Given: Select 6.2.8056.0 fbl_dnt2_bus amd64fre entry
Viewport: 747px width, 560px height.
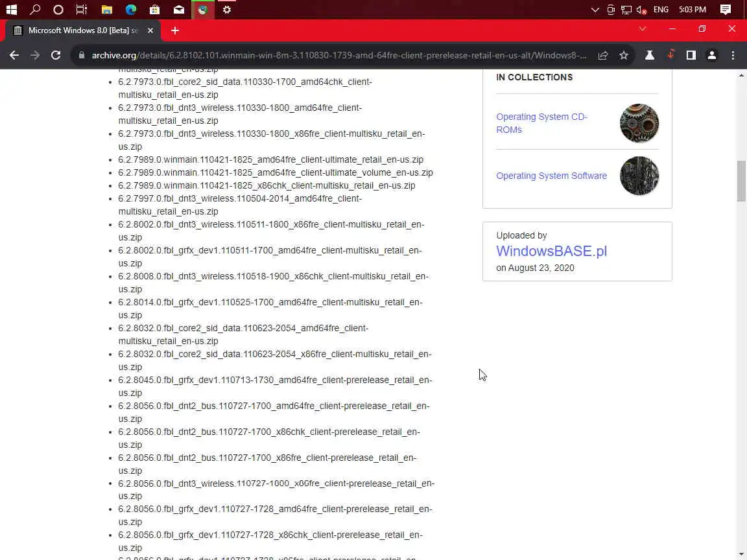Looking at the screenshot, I should [x=274, y=412].
